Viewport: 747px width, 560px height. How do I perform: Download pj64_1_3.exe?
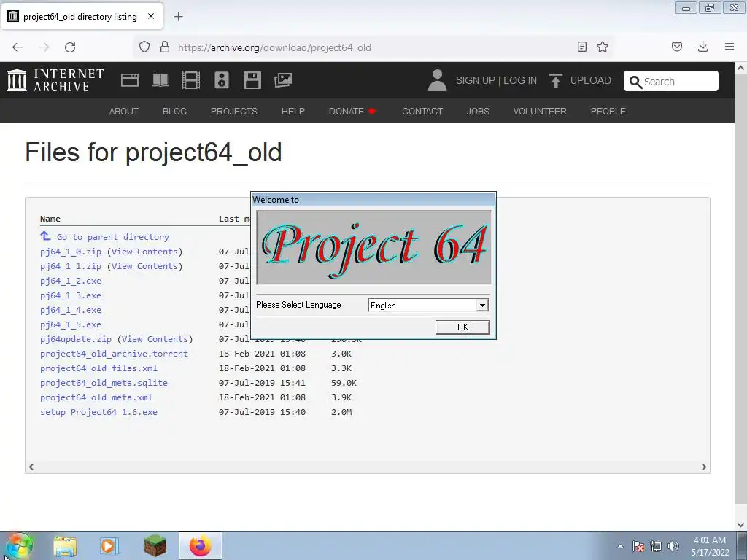tap(71, 296)
